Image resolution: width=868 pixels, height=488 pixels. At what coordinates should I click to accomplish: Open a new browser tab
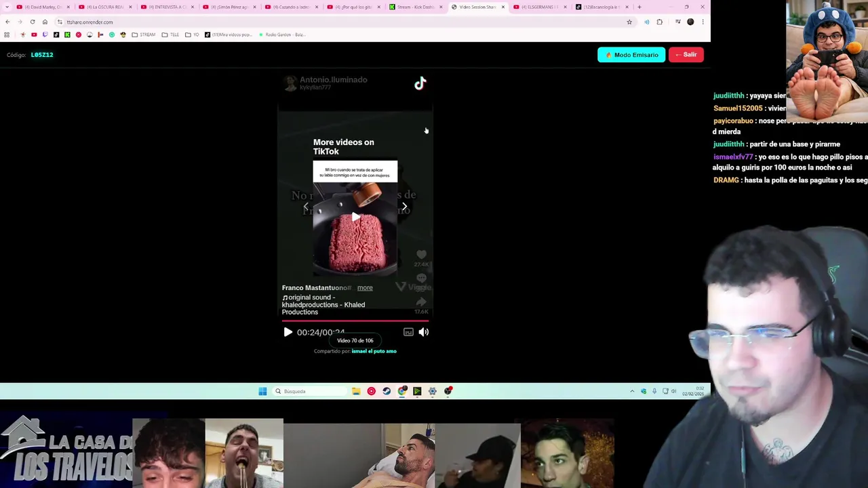click(x=639, y=7)
